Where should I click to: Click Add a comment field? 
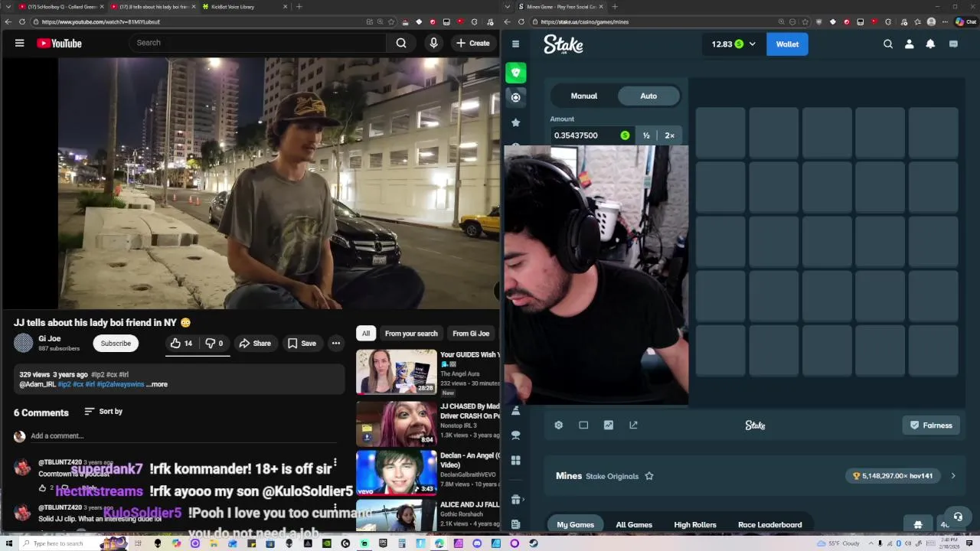point(184,436)
